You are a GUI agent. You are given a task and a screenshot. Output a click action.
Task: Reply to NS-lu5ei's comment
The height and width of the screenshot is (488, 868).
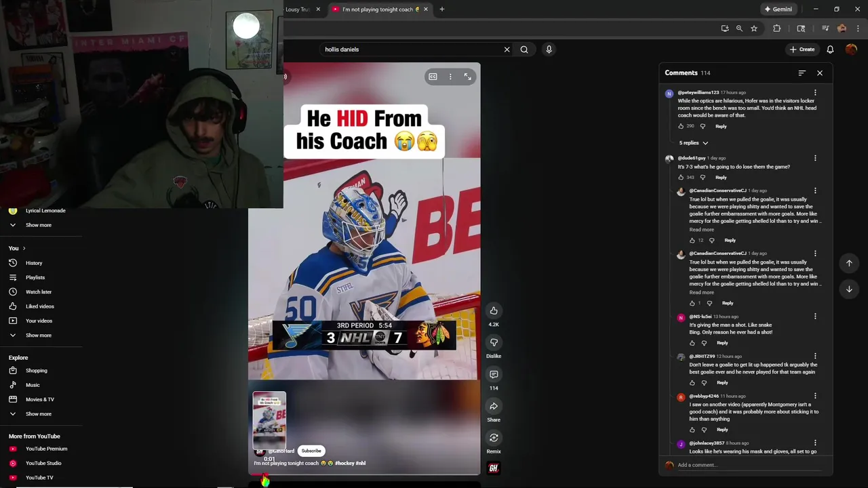coord(722,343)
